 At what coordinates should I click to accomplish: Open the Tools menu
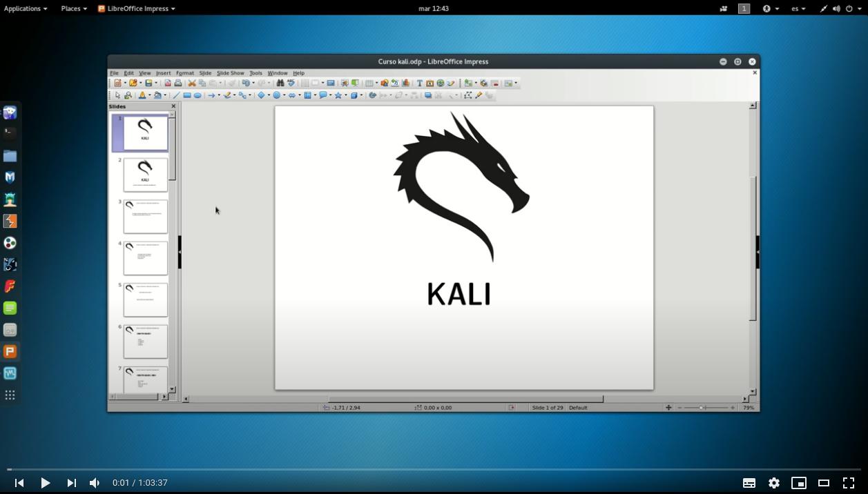[x=255, y=72]
